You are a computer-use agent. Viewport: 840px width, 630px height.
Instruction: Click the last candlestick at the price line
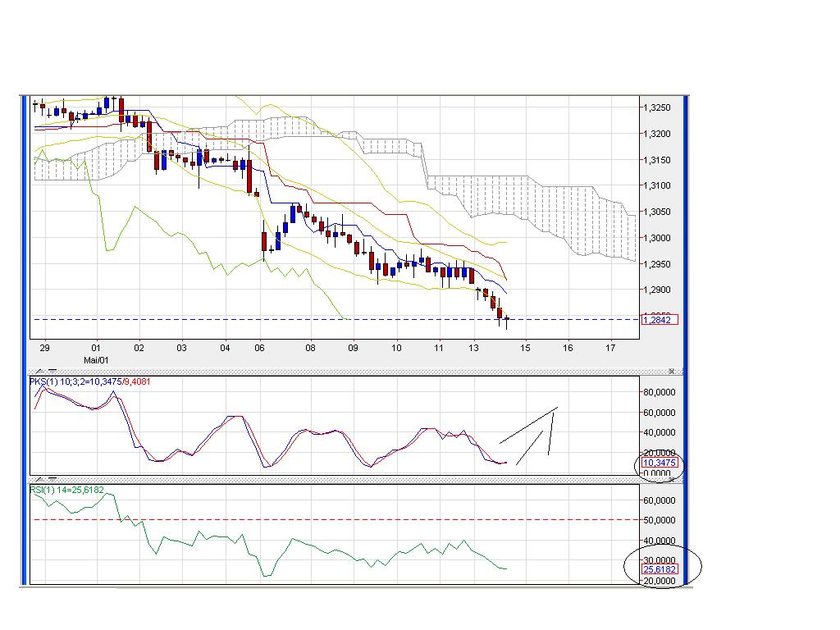point(507,322)
